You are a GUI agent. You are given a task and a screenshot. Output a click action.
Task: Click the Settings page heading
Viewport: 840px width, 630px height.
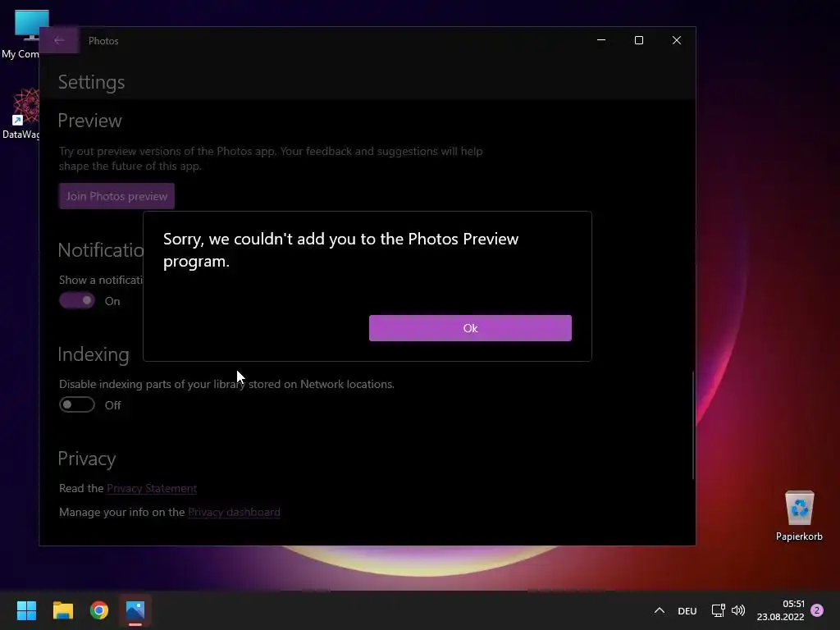[91, 82]
